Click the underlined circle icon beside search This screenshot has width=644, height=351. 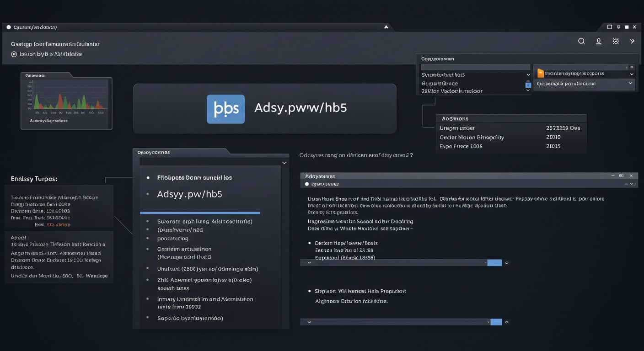598,41
